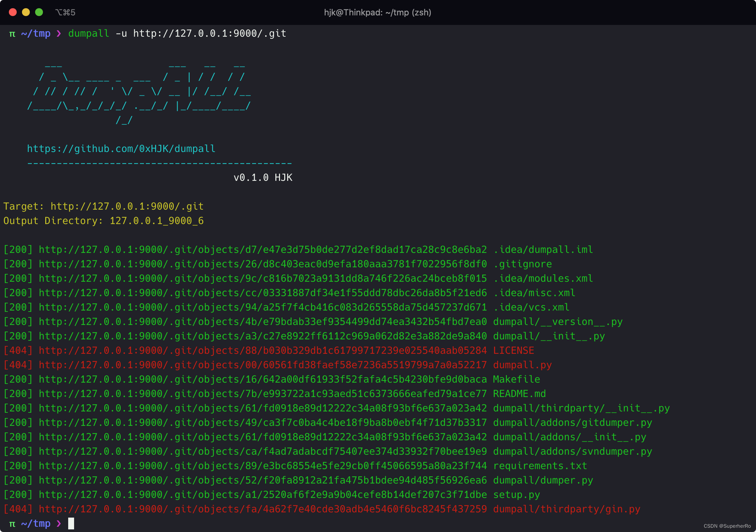Click the dumpall.py 404 object URL
This screenshot has height=532, width=756.
click(262, 365)
